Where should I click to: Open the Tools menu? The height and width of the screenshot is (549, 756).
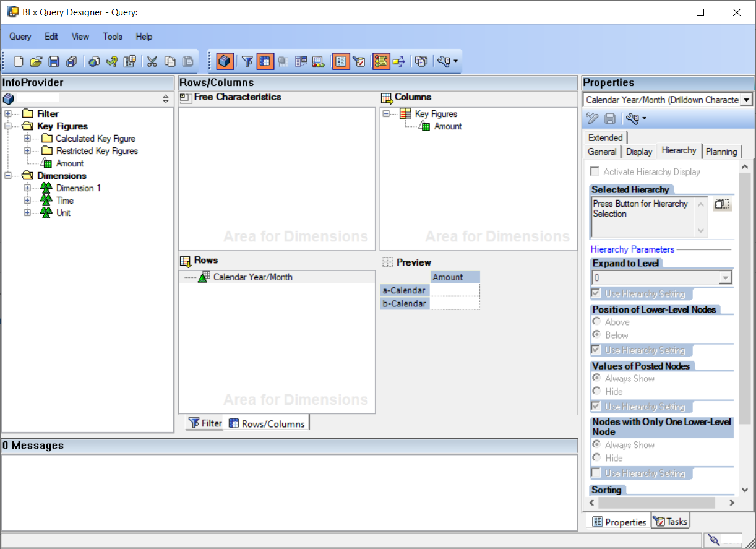113,37
